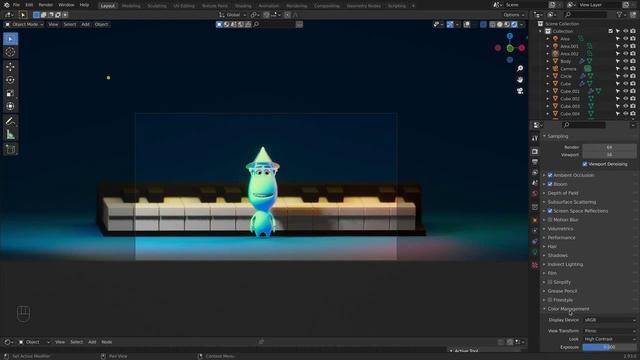Screen dimensions: 640x360
Task: Choose the Rotate tool
Action: point(10,80)
